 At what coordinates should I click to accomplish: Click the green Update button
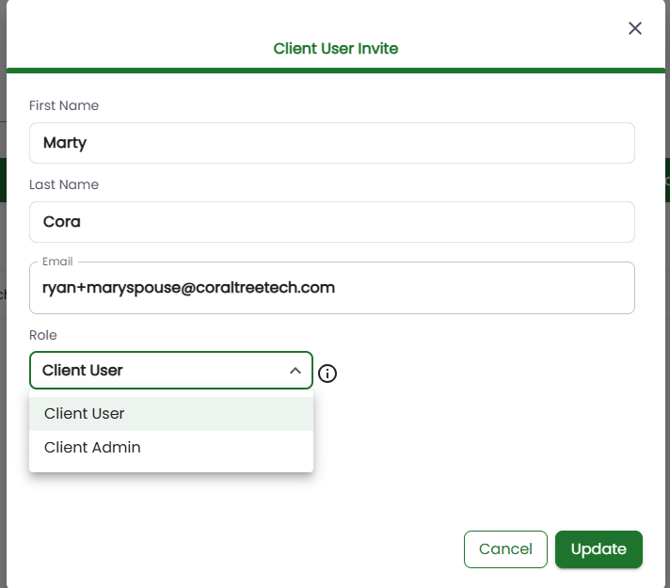coord(598,549)
